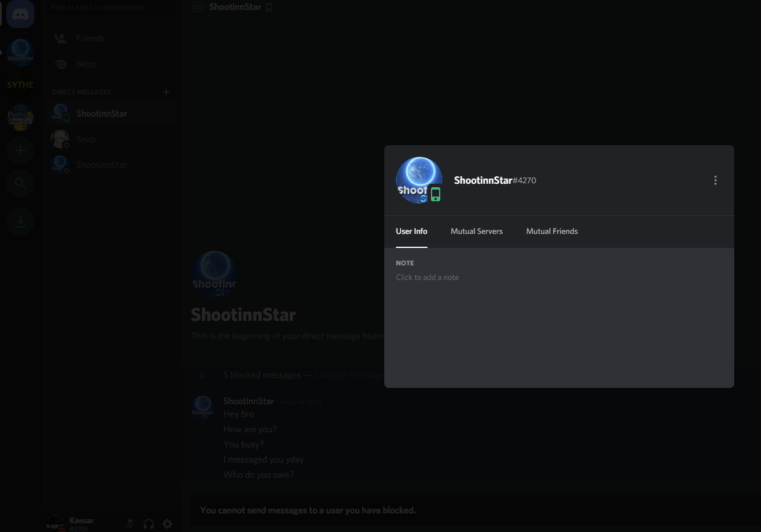Click the Nitro icon in the DM sidebar

tap(60, 64)
